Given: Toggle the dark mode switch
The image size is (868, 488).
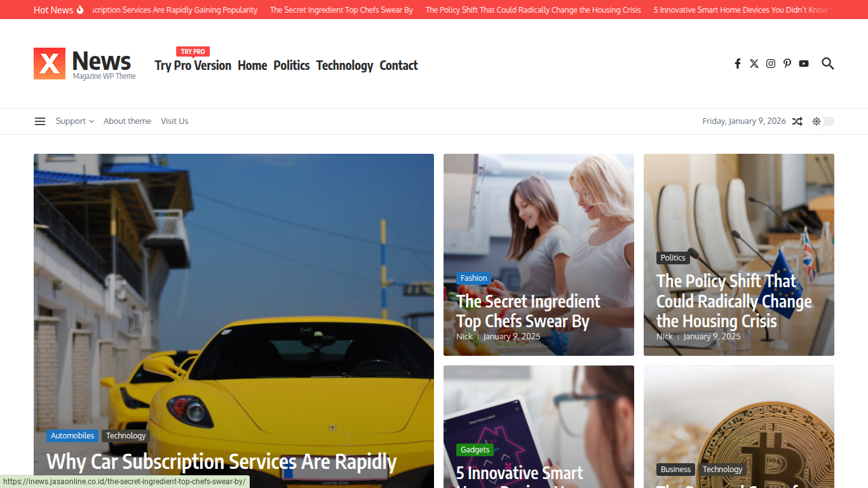Looking at the screenshot, I should point(823,121).
